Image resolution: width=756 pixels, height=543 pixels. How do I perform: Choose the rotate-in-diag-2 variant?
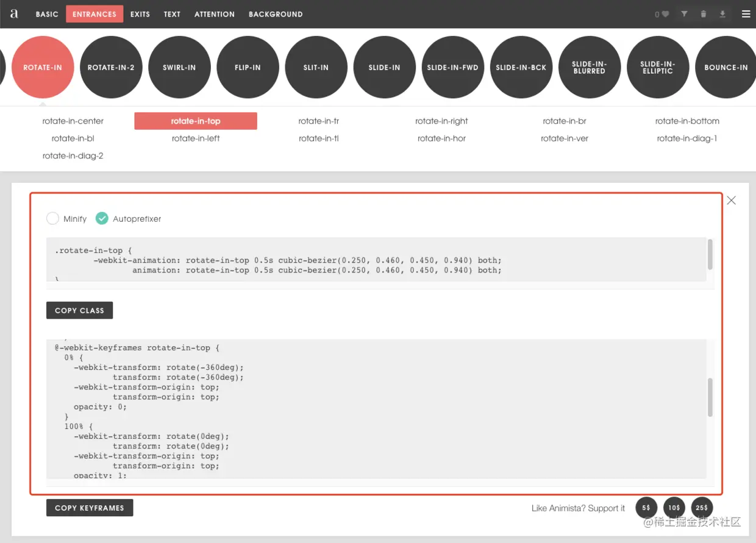pyautogui.click(x=73, y=156)
